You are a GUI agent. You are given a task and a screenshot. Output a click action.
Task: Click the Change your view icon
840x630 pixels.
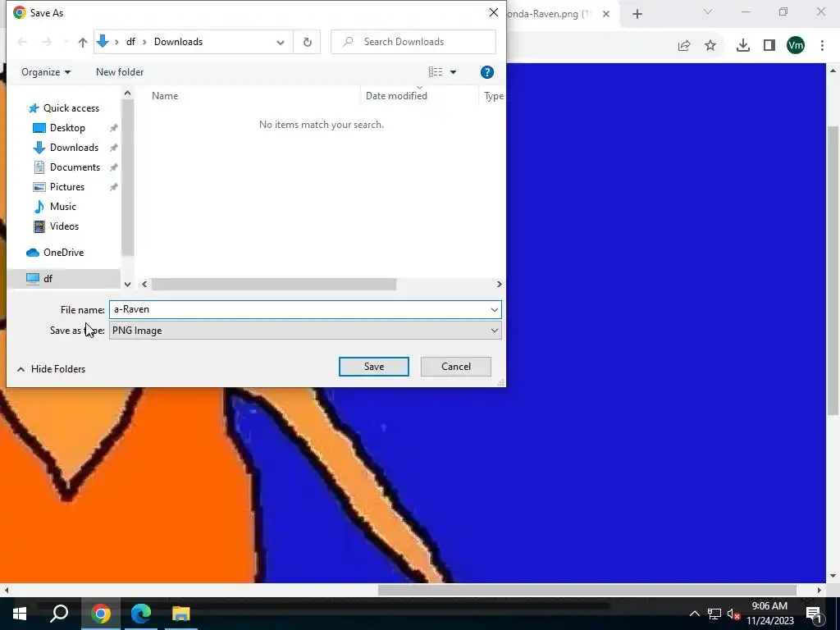coord(436,72)
